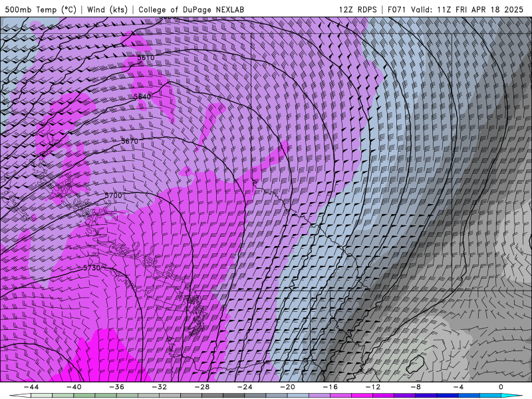The width and height of the screenshot is (532, 399).
Task: Click the -36 colorbar tick label
Action: tap(117, 387)
